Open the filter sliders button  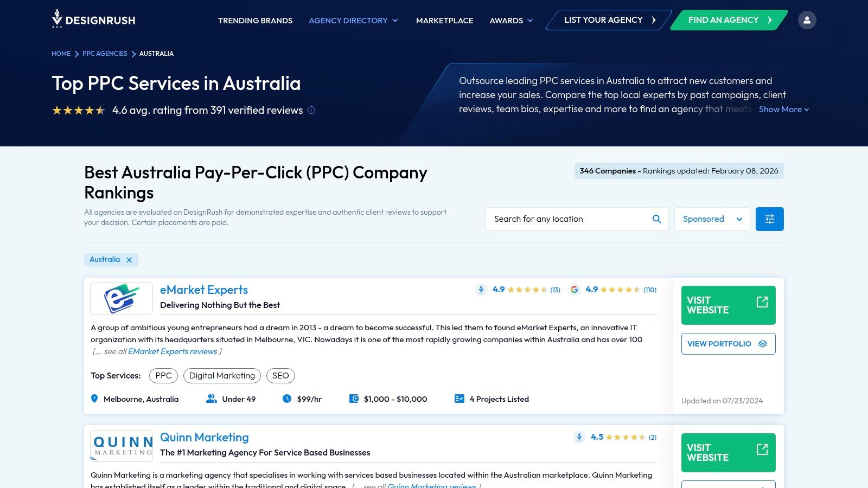[769, 219]
